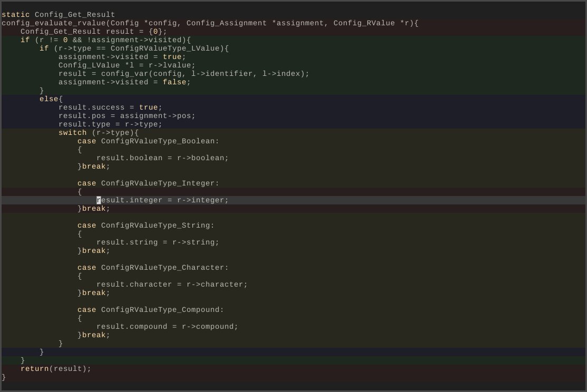
Task: Click 'case ConfigRValueType_Character:' label
Action: click(153, 267)
